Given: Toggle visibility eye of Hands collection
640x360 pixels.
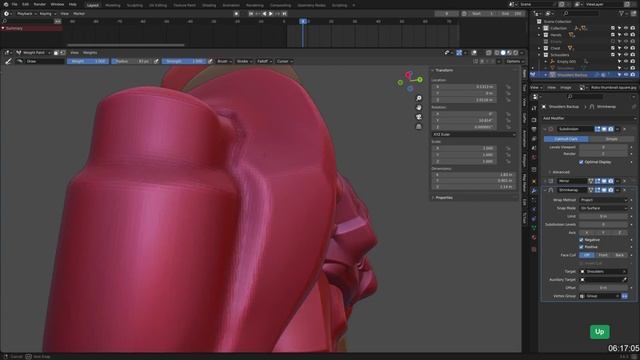Looking at the screenshot, I should point(626,35).
